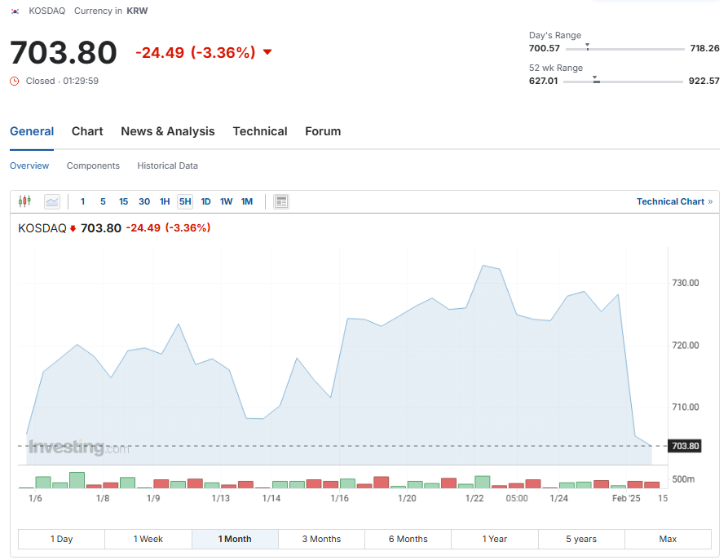Screen dimensions: 728x560
Task: Show the 1 Year range
Action: (495, 539)
